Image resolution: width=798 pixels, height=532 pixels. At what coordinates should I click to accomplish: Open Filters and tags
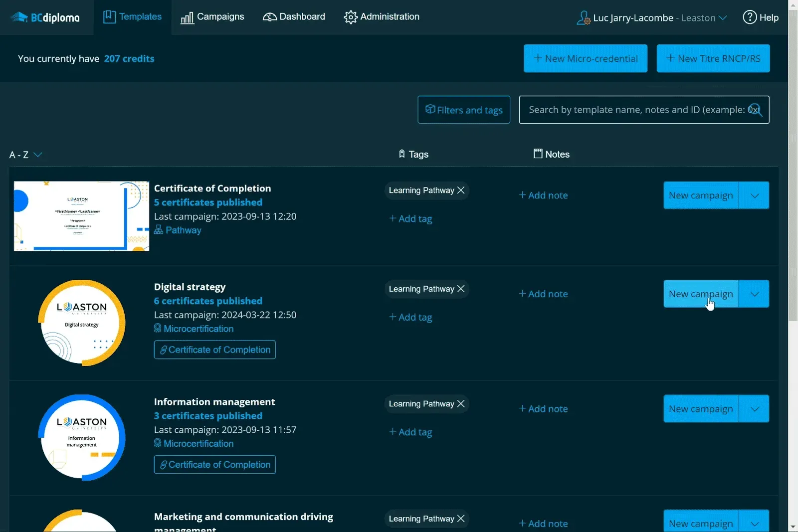click(464, 110)
